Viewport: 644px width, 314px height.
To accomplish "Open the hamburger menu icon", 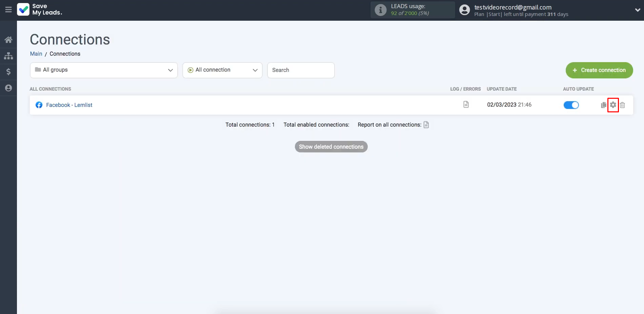I will pyautogui.click(x=8, y=10).
